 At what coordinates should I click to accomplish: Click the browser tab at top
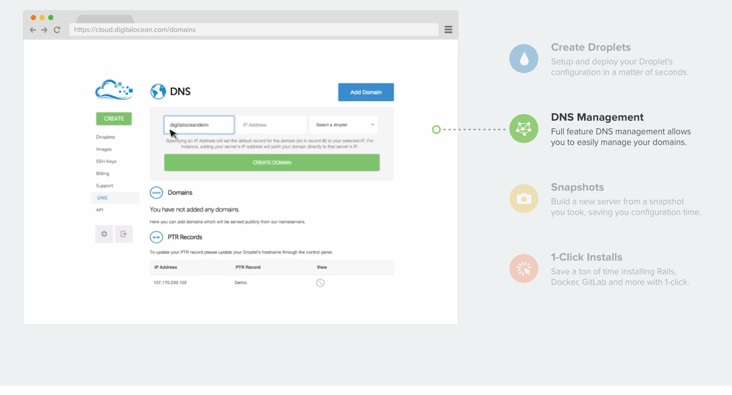pyautogui.click(x=105, y=19)
